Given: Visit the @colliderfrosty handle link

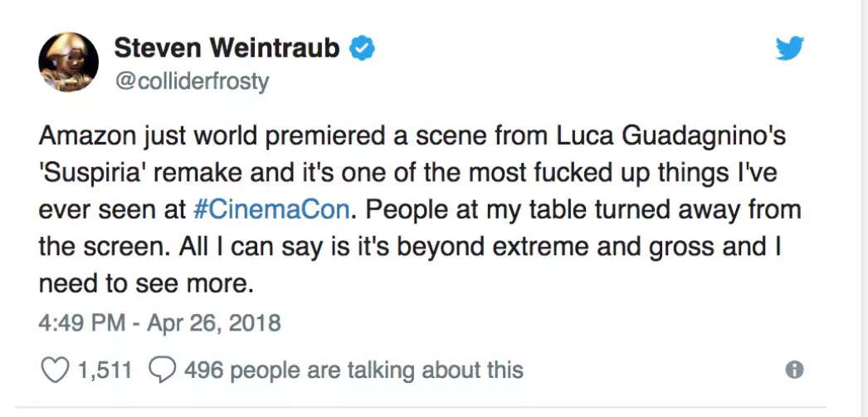Looking at the screenshot, I should pos(191,82).
